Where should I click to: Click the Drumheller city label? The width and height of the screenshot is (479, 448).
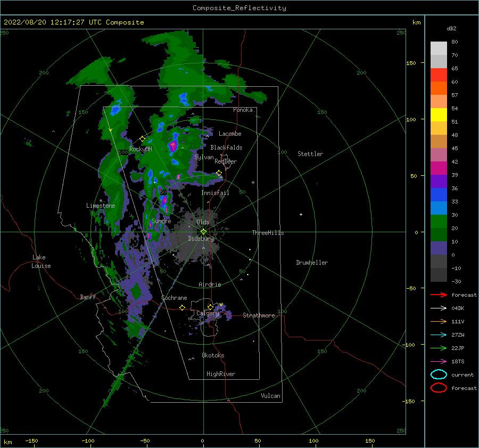tap(312, 263)
